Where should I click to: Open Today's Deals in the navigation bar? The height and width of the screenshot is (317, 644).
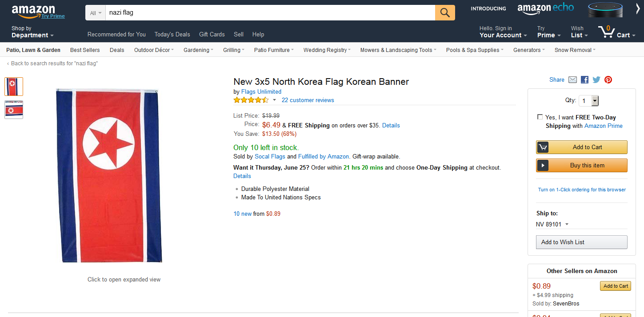tap(172, 34)
